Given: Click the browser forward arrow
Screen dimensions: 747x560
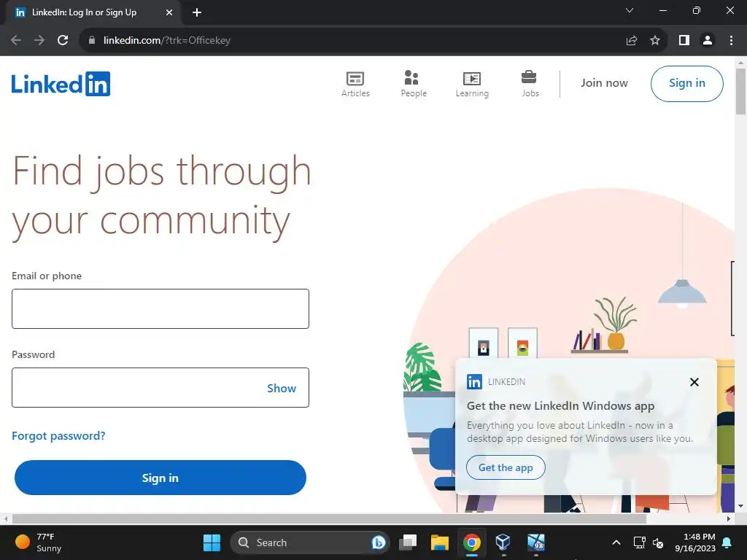Looking at the screenshot, I should tap(39, 40).
